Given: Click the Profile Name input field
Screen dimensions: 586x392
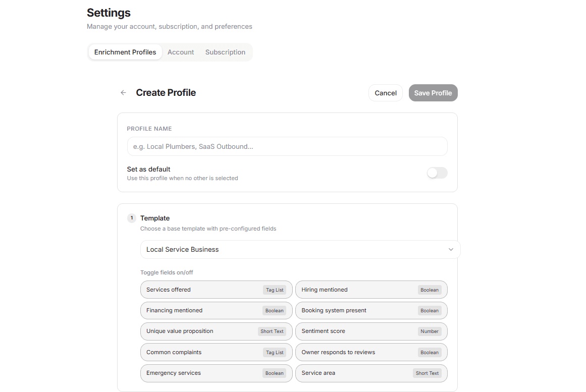Looking at the screenshot, I should tap(287, 146).
